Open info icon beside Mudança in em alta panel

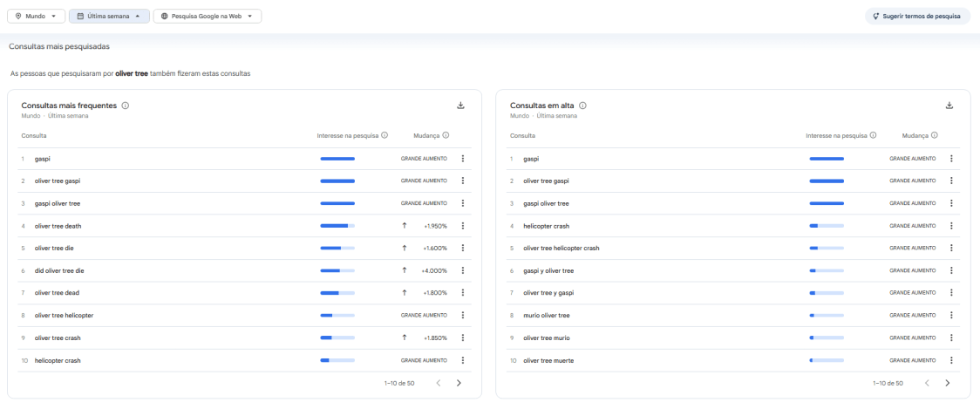[935, 135]
